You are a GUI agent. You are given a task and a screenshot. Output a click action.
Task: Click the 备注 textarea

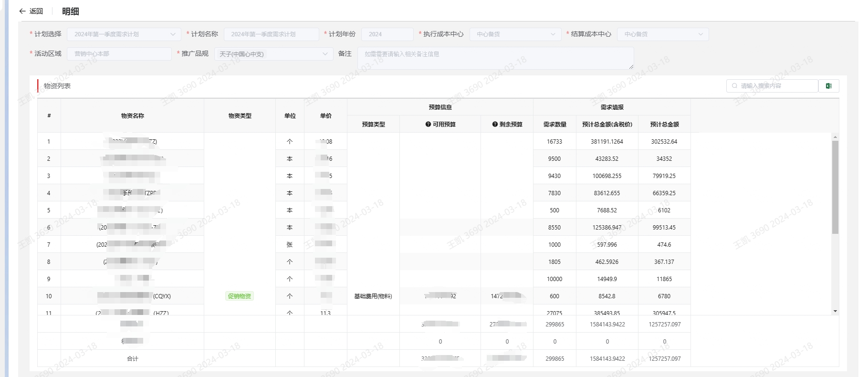point(495,58)
